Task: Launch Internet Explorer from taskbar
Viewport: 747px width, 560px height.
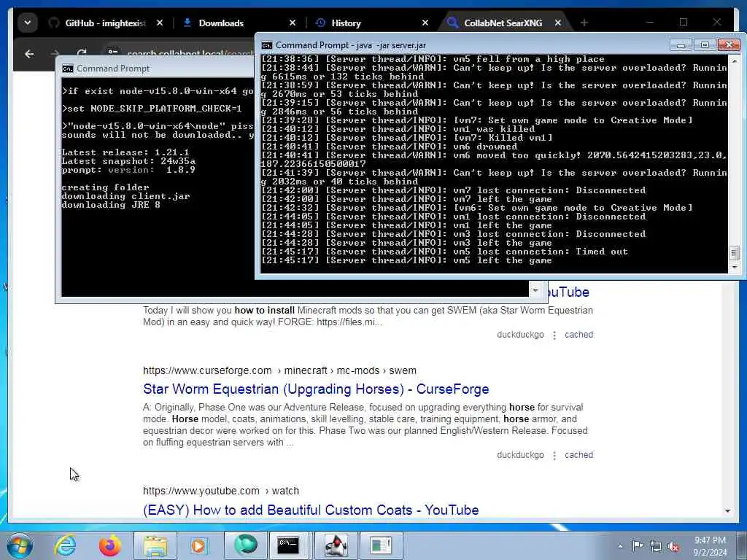Action: [65, 545]
